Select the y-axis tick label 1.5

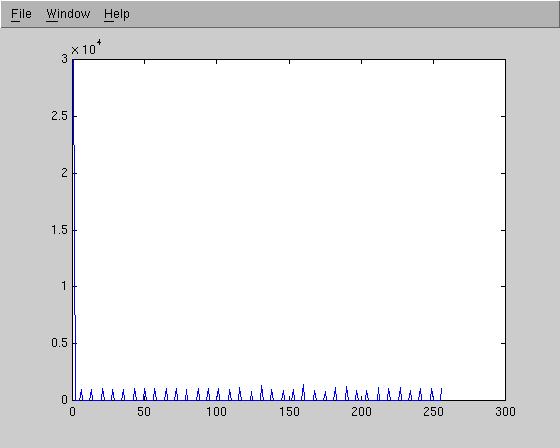[59, 230]
